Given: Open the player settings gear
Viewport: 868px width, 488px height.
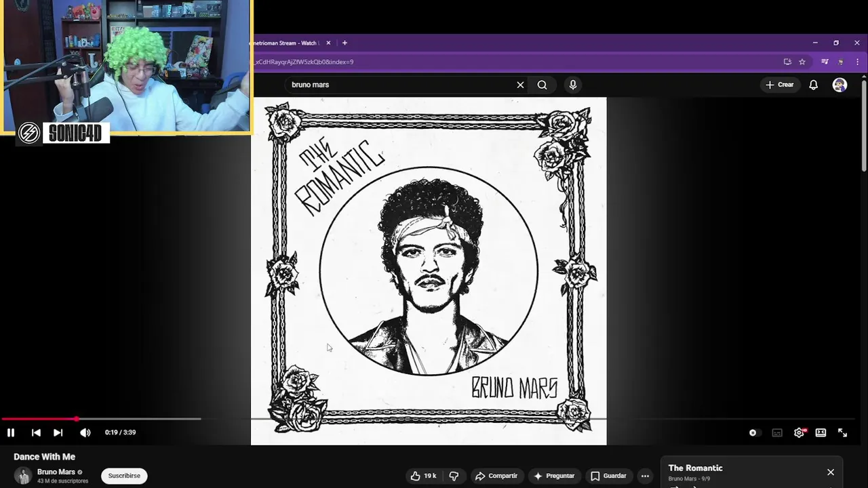Looking at the screenshot, I should (800, 432).
